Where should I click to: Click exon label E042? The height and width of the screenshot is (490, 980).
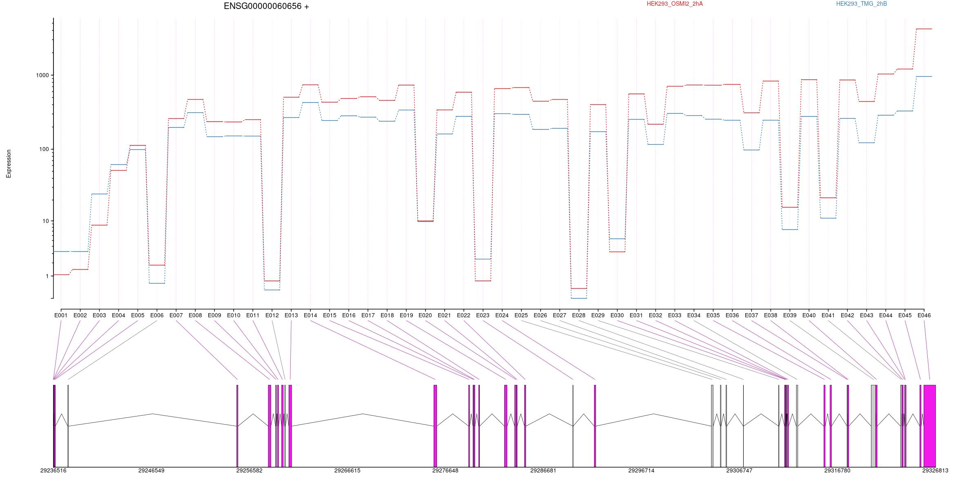tap(847, 315)
